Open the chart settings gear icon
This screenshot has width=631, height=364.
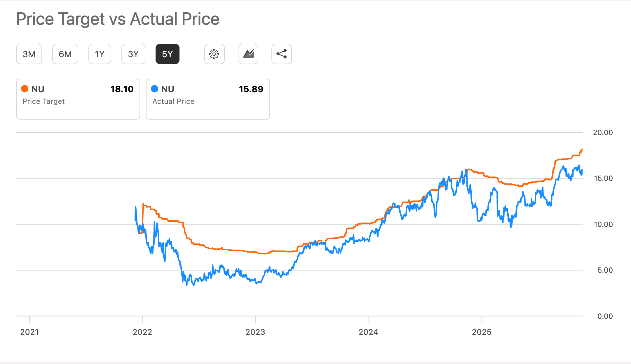click(x=215, y=54)
